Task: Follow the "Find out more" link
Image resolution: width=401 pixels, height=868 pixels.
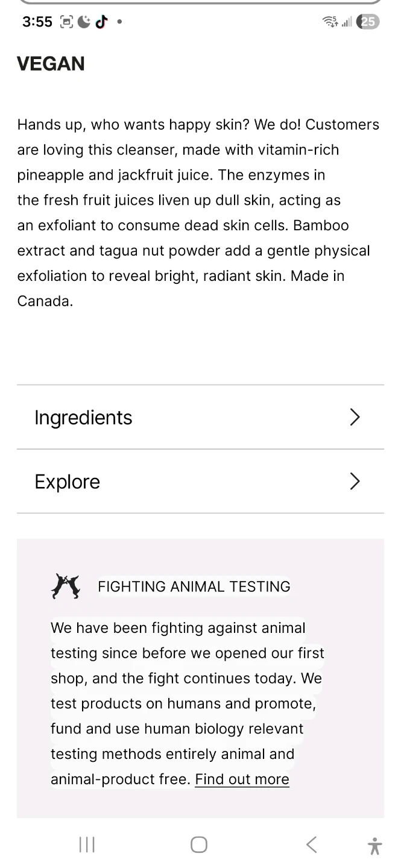Action: 242,779
